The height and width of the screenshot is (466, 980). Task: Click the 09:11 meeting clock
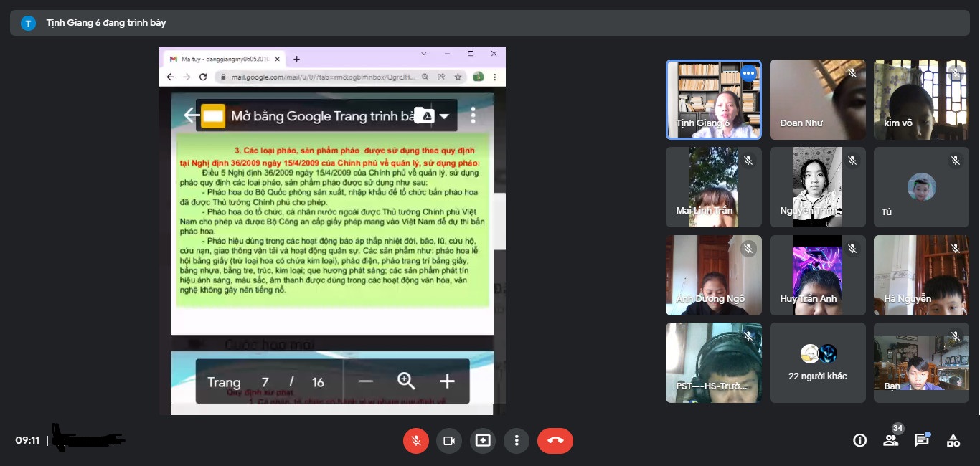pos(27,440)
